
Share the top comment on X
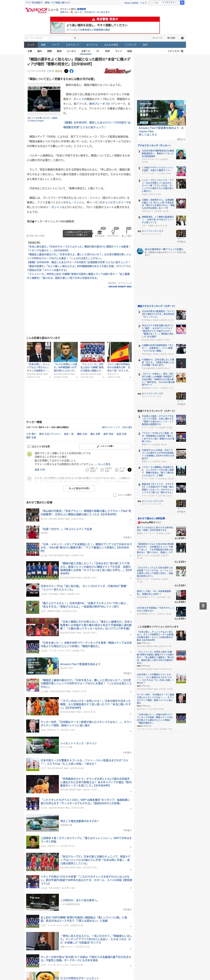coord(129,470)
